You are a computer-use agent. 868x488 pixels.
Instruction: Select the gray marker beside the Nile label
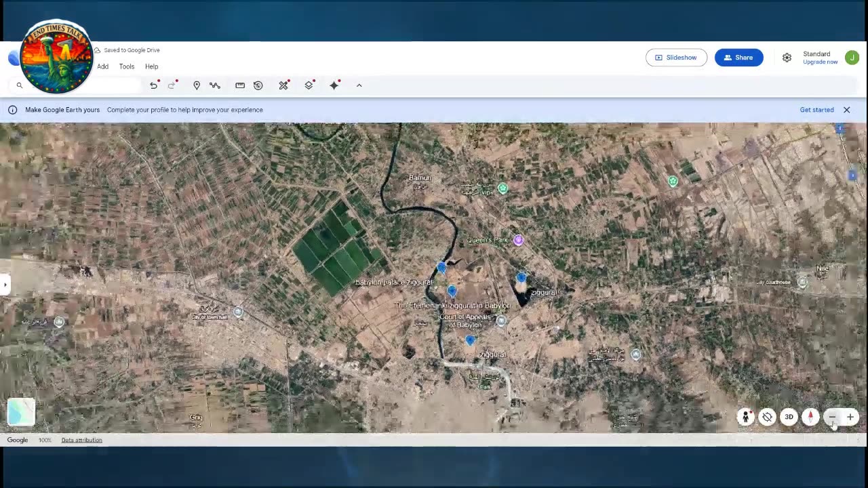[802, 283]
